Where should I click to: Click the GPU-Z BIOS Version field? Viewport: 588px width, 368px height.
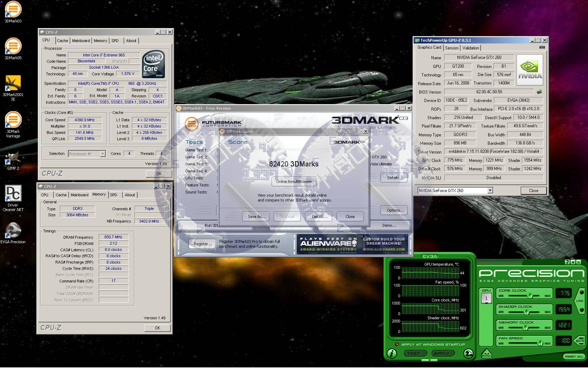click(x=489, y=92)
